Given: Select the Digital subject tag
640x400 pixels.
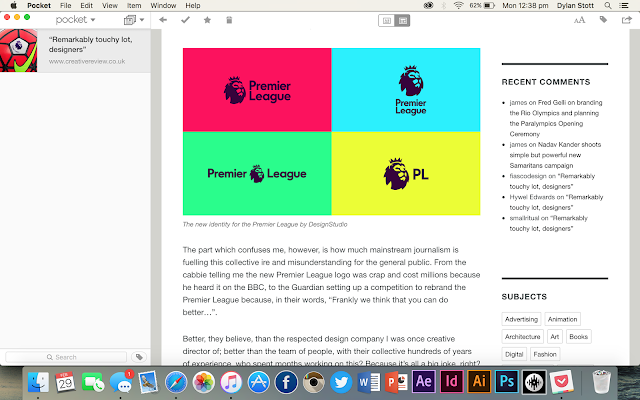Looking at the screenshot, I should tap(514, 354).
